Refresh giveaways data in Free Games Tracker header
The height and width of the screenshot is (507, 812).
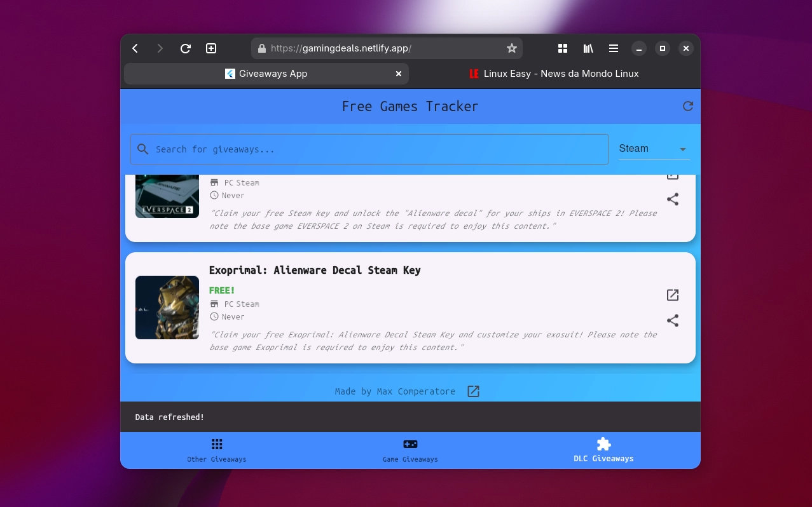click(x=688, y=106)
